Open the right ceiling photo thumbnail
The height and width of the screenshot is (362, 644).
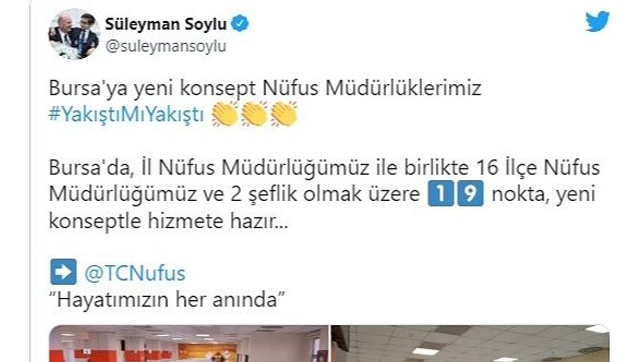(470, 343)
